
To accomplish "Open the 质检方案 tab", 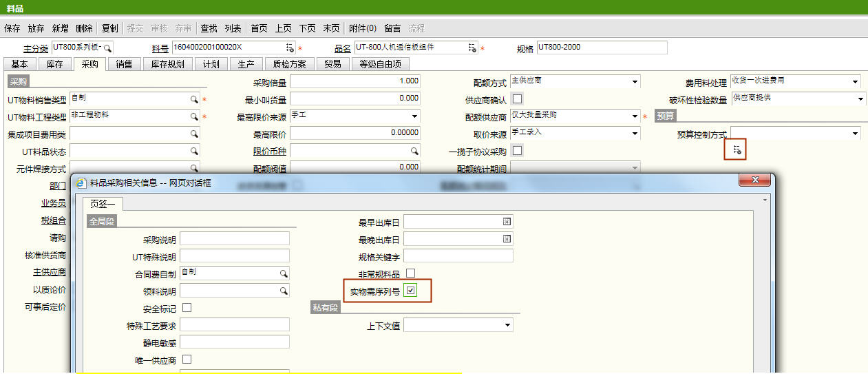I will tap(289, 64).
